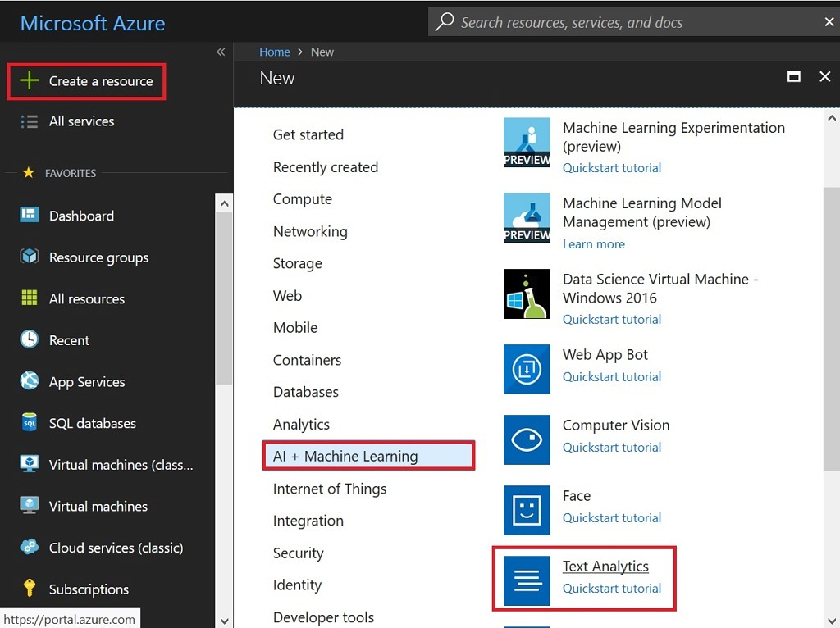The width and height of the screenshot is (840, 628).
Task: Open the Face service smiley icon
Action: [527, 510]
